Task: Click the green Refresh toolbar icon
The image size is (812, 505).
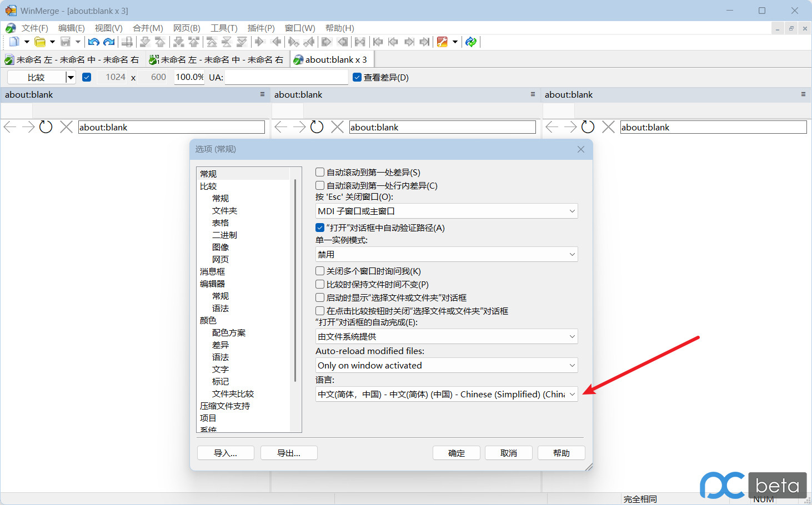Action: (471, 42)
